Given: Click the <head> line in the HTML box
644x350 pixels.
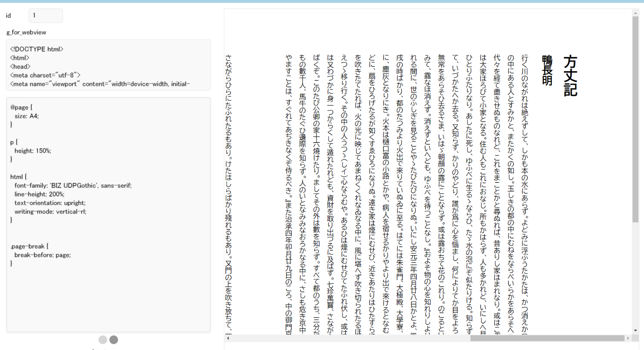Looking at the screenshot, I should [x=20, y=66].
